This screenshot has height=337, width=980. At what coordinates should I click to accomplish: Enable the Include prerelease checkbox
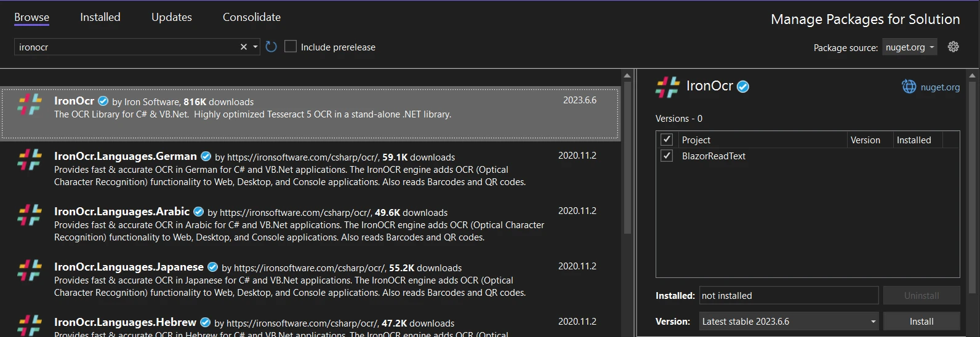tap(291, 47)
